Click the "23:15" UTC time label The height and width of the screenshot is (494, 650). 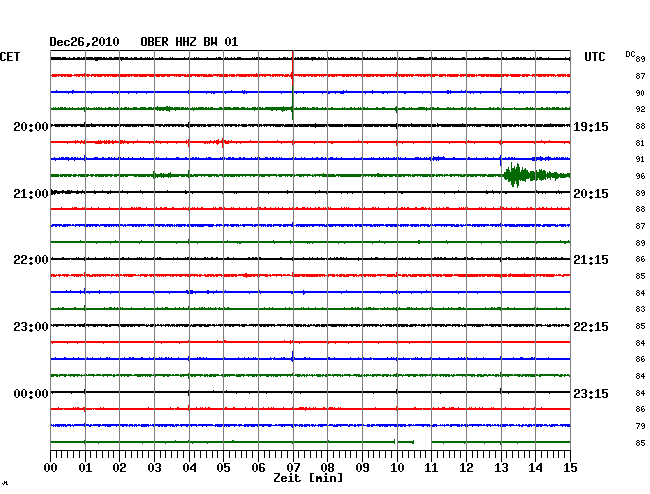click(591, 394)
